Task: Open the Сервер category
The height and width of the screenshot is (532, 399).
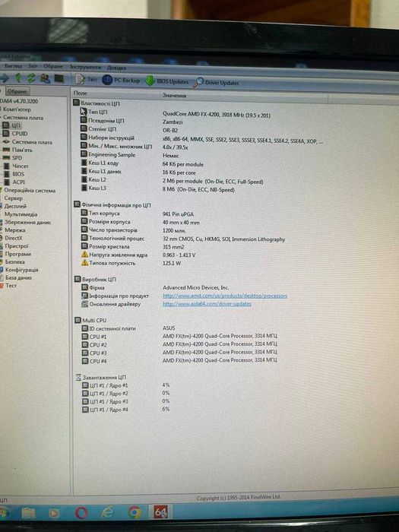Action: [x=13, y=198]
